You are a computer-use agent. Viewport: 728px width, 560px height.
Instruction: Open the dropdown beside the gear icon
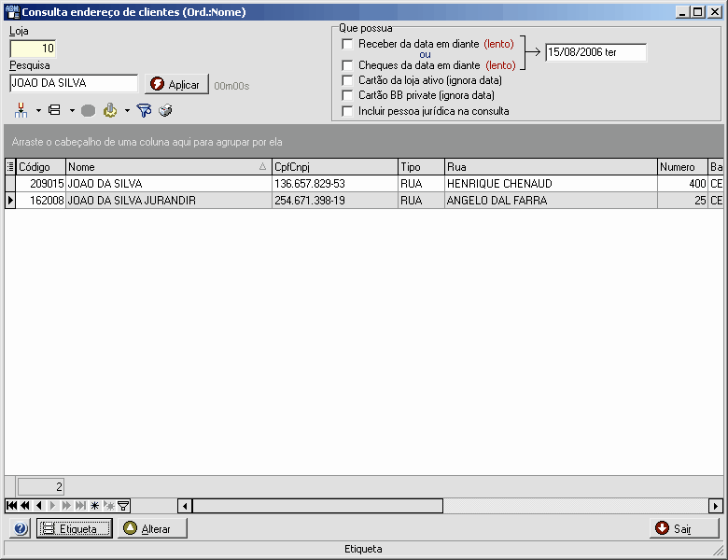coord(127,110)
